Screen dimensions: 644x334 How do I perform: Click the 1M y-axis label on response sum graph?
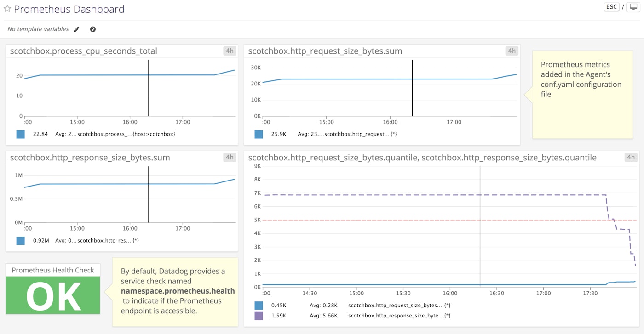tap(18, 175)
